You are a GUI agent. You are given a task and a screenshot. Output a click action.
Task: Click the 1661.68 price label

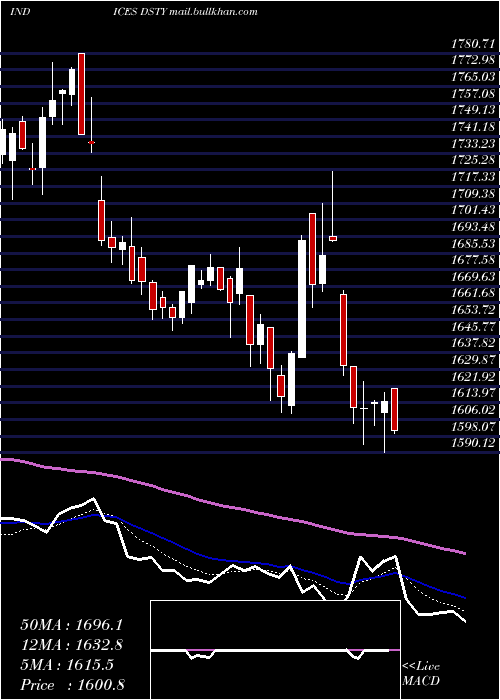tap(473, 293)
